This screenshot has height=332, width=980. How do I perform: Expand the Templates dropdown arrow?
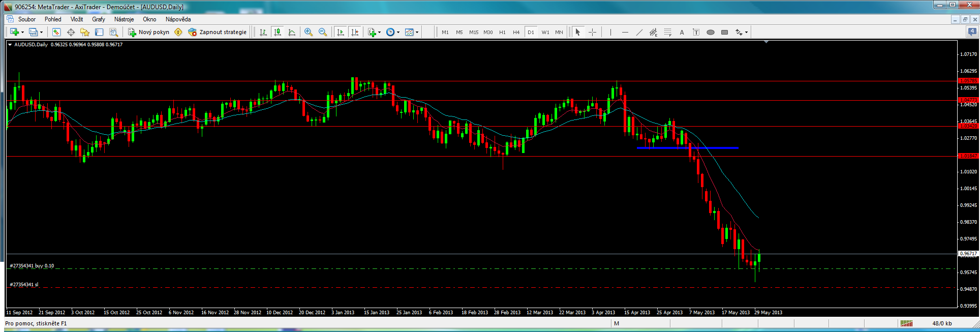click(x=417, y=32)
